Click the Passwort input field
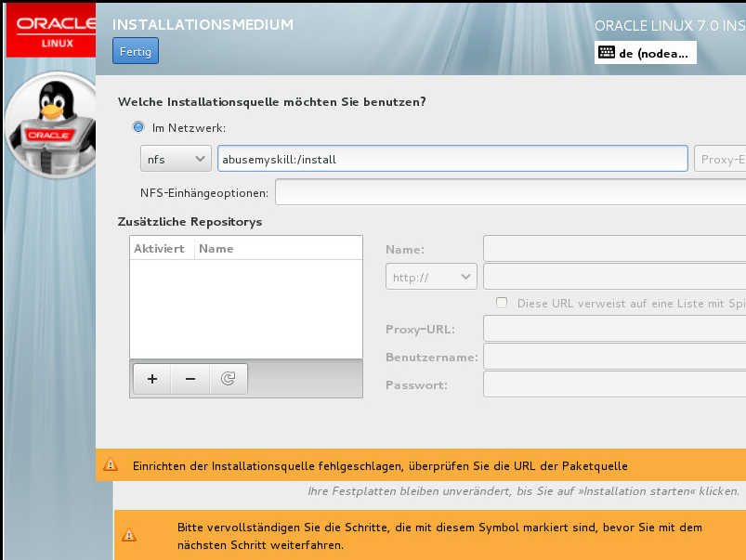Image resolution: width=746 pixels, height=560 pixels. pyautogui.click(x=615, y=384)
